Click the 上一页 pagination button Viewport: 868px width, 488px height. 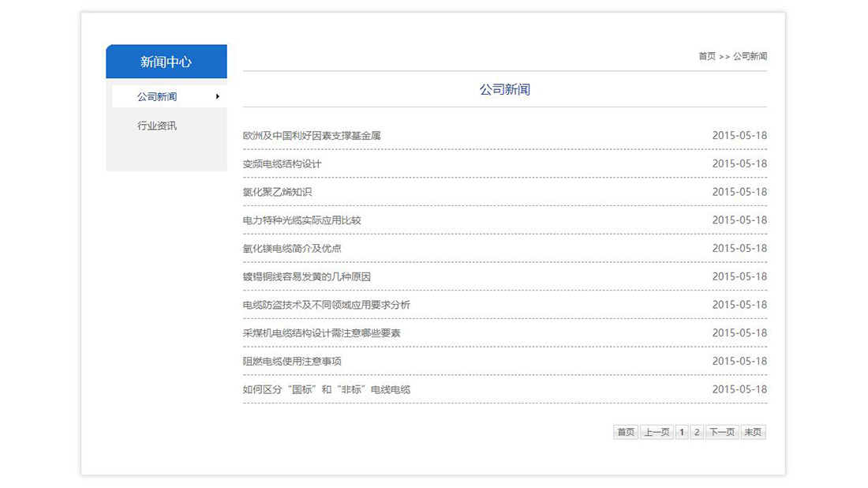(657, 432)
